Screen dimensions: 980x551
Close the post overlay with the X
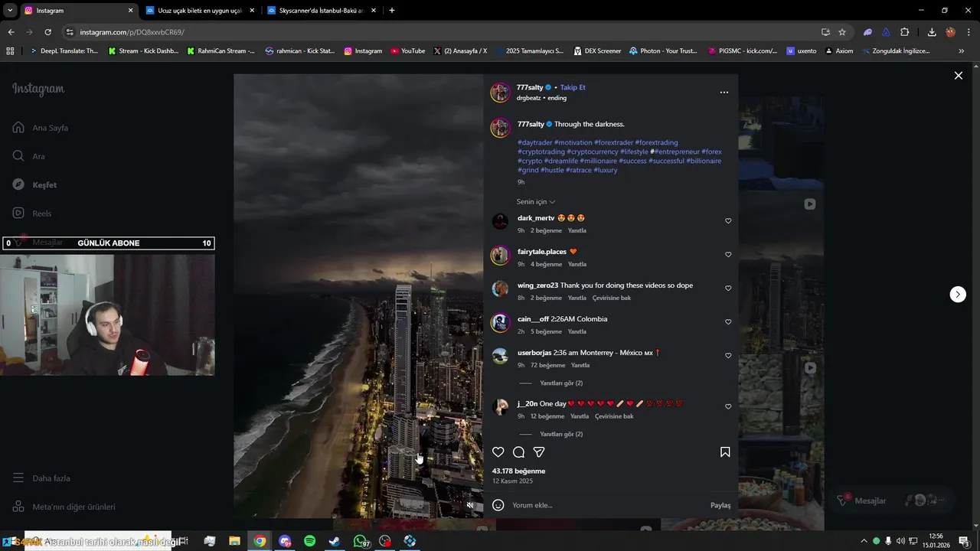(958, 76)
